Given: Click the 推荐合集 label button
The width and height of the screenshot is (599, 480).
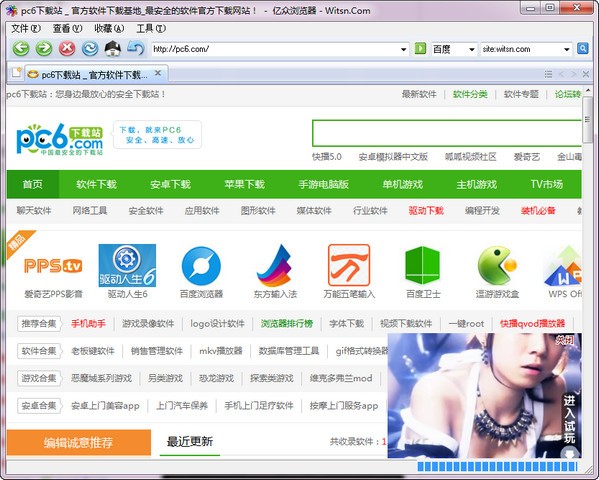Looking at the screenshot, I should pyautogui.click(x=39, y=324).
